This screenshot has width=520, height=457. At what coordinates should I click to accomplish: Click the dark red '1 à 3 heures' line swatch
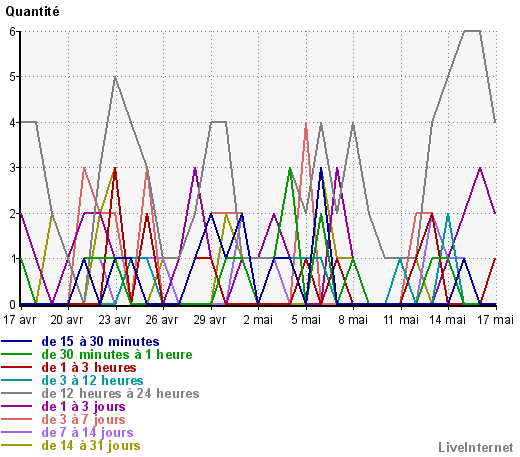pyautogui.click(x=17, y=367)
